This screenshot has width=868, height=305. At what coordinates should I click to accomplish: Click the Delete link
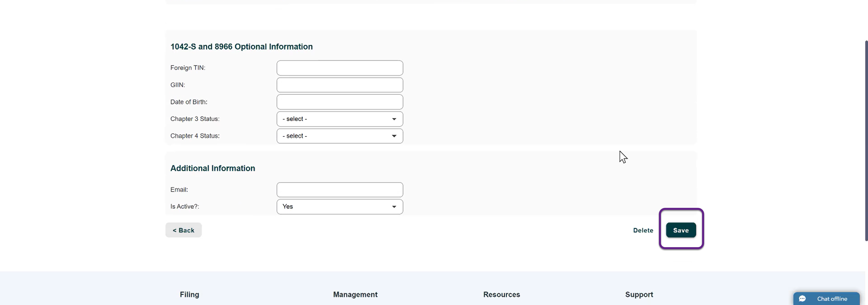pyautogui.click(x=643, y=230)
